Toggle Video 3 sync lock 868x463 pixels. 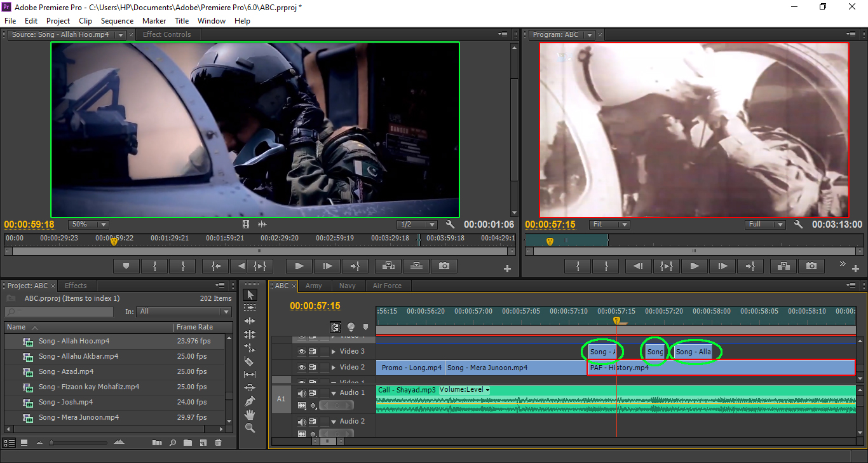pos(313,352)
